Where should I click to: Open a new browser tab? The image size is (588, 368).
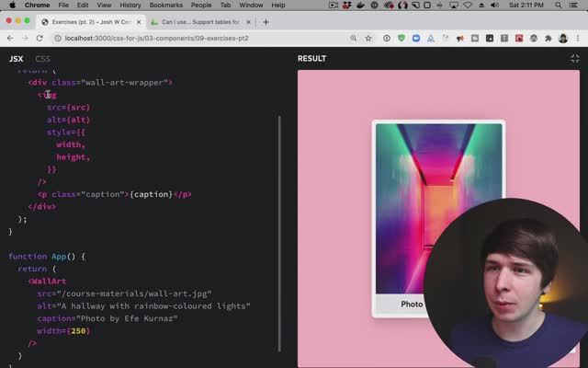(x=266, y=22)
